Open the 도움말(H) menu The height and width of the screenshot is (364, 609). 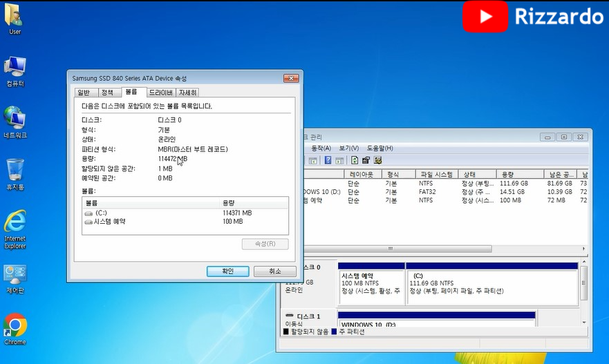[x=380, y=149]
